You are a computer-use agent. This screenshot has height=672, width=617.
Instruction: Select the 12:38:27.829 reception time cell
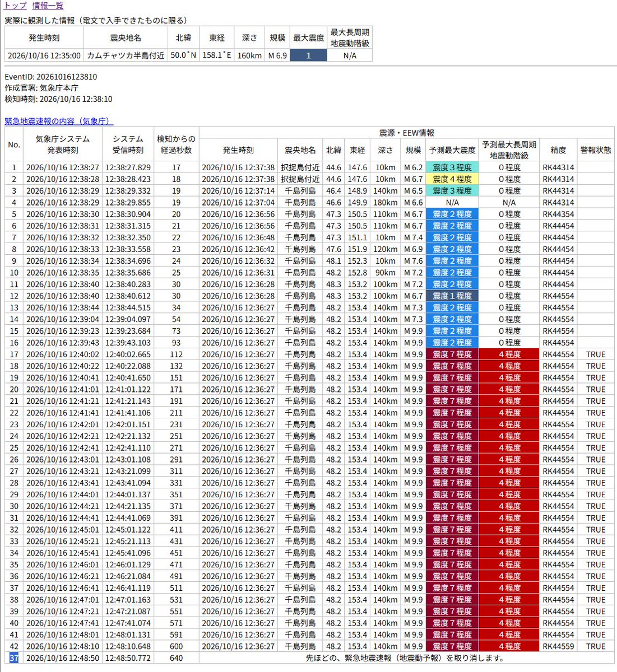coord(128,167)
